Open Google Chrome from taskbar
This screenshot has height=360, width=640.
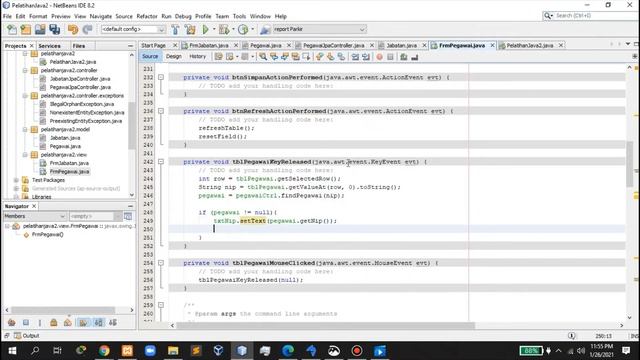104,351
